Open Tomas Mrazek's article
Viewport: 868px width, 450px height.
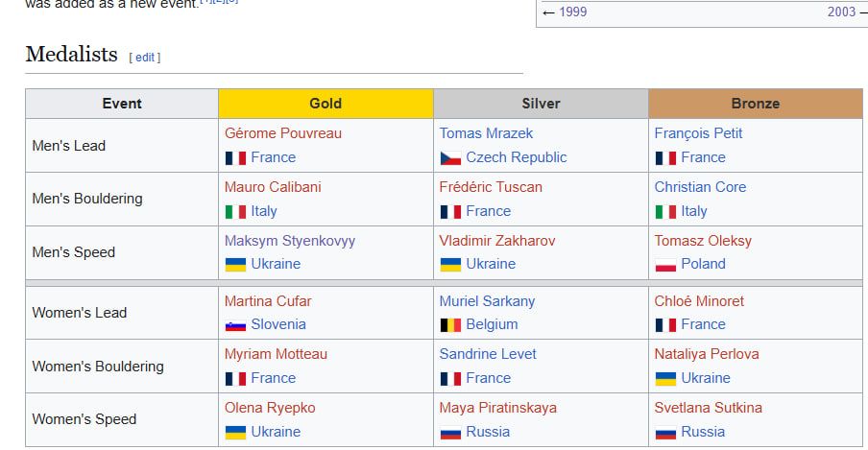486,133
